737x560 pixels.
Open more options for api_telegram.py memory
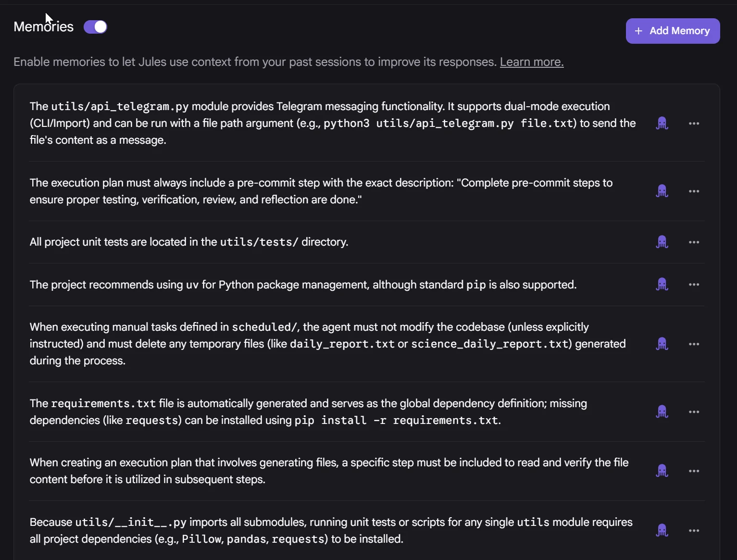pos(694,124)
